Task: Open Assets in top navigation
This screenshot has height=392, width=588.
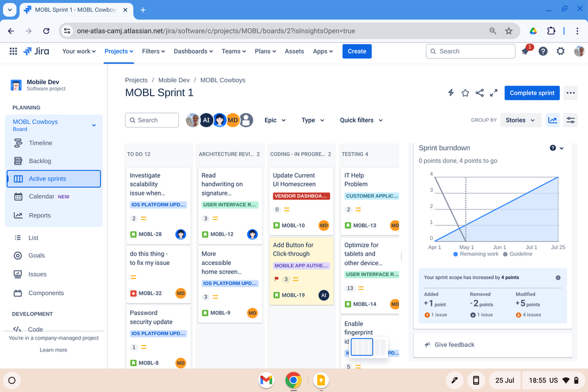Action: 294,51
